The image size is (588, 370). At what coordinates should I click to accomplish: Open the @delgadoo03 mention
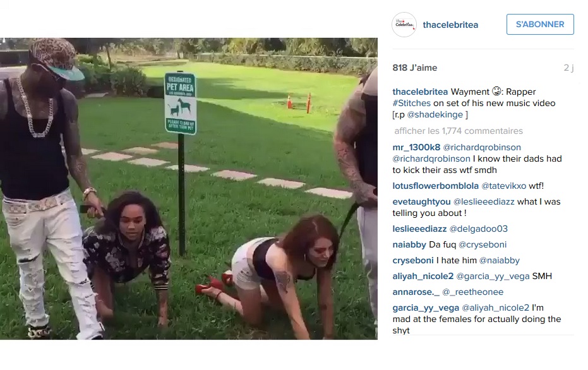coord(479,229)
